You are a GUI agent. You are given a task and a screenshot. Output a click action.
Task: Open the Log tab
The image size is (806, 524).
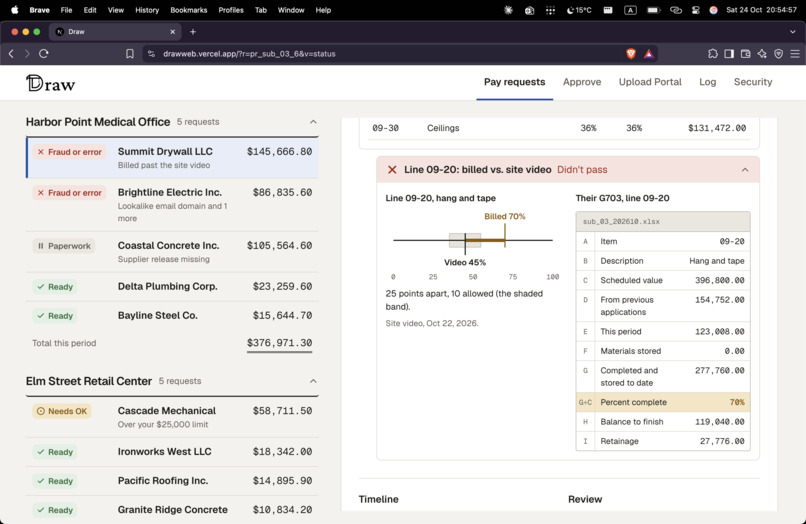click(707, 82)
